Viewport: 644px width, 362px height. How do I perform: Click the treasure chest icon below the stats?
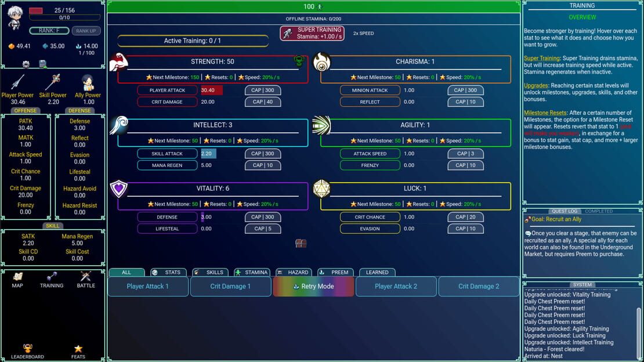(x=301, y=243)
